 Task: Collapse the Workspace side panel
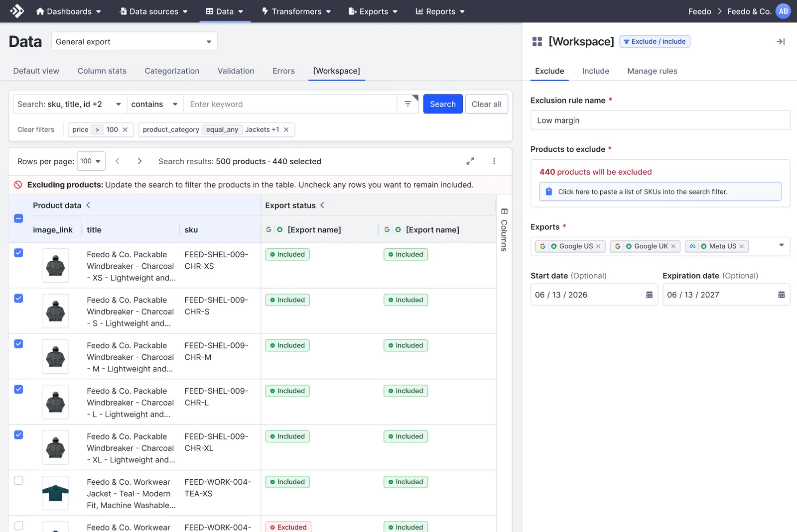point(781,42)
